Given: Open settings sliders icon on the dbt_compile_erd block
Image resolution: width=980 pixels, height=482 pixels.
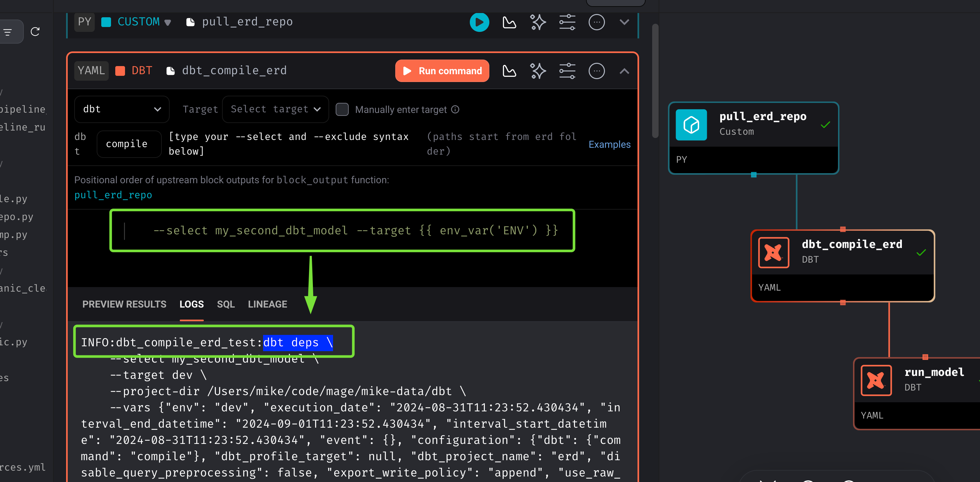Looking at the screenshot, I should pos(567,71).
